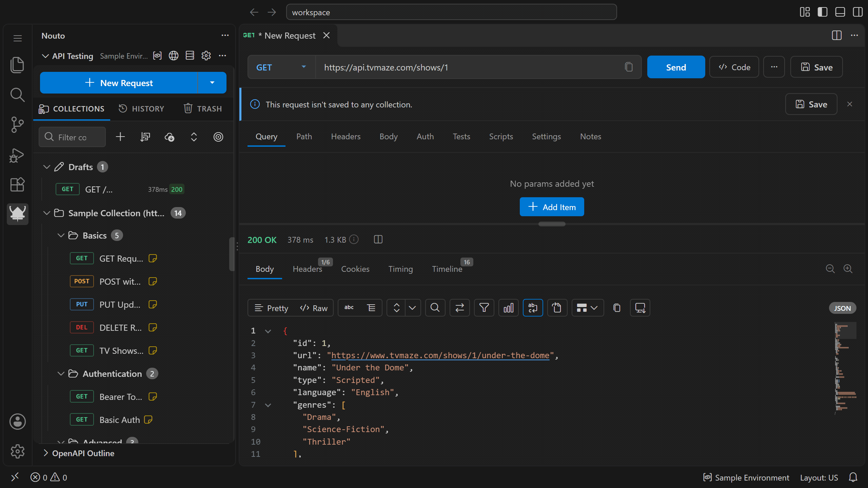Click the database icon in API Testing header
Screen dimensions: 868x488
[190, 56]
